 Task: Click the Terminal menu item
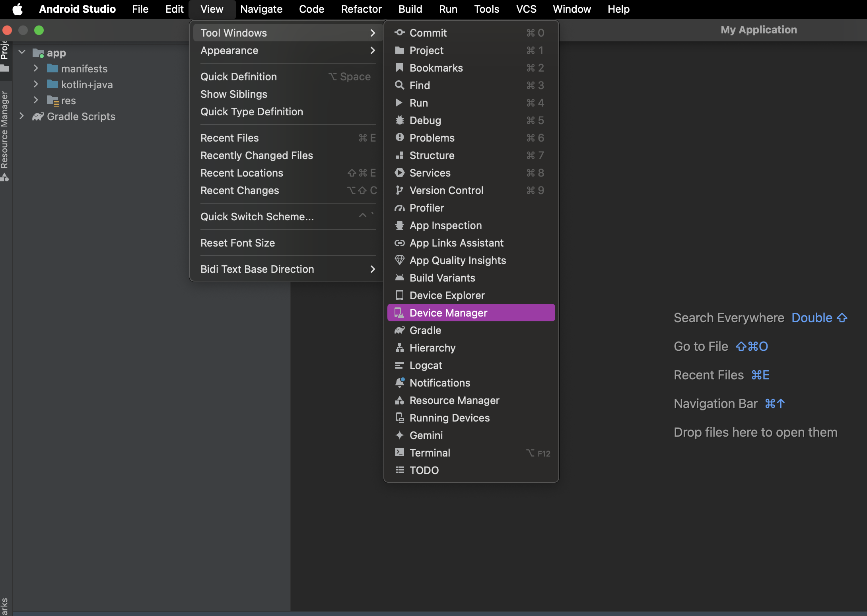point(430,452)
